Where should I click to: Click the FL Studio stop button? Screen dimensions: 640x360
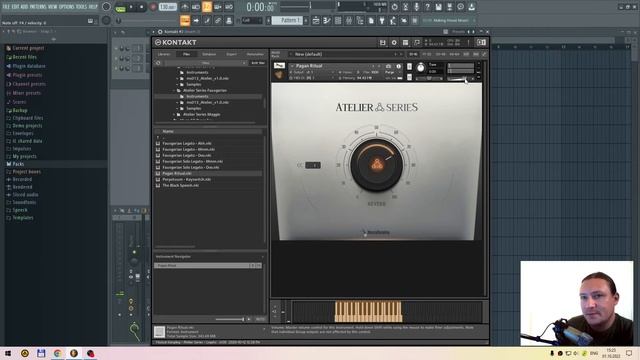(142, 7)
